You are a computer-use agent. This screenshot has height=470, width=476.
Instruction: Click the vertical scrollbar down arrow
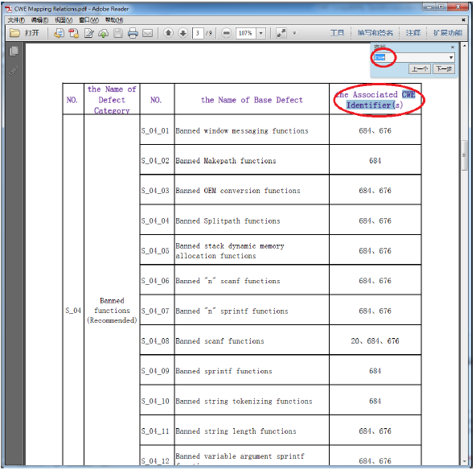pyautogui.click(x=464, y=461)
